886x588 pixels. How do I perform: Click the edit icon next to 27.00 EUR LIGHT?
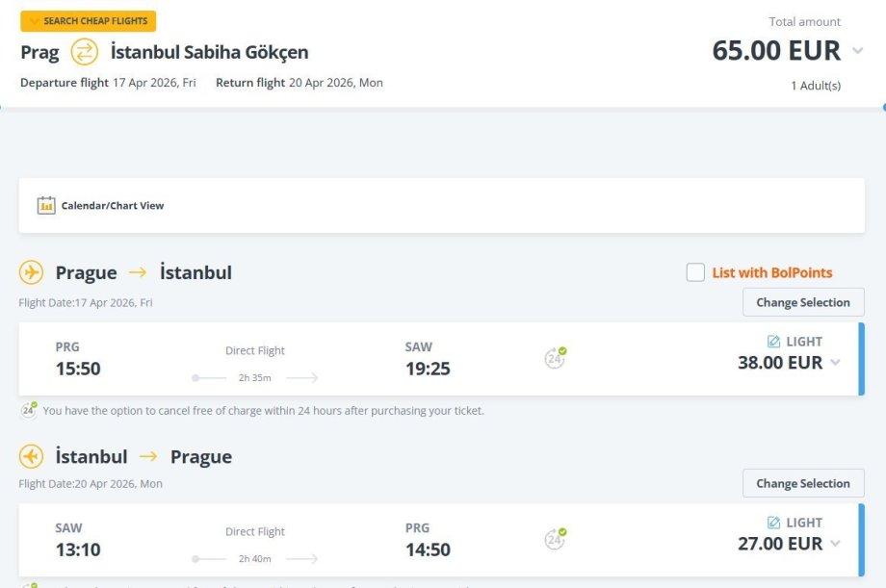[773, 523]
